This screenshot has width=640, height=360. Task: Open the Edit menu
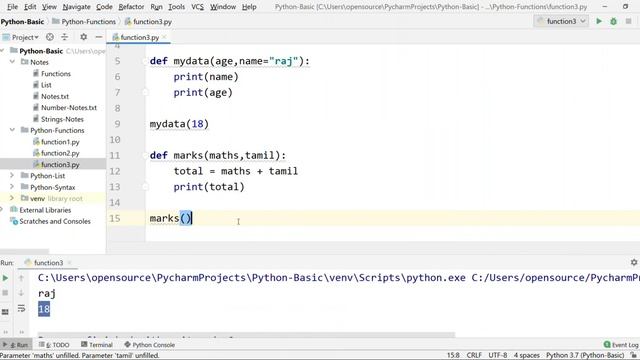[x=30, y=7]
